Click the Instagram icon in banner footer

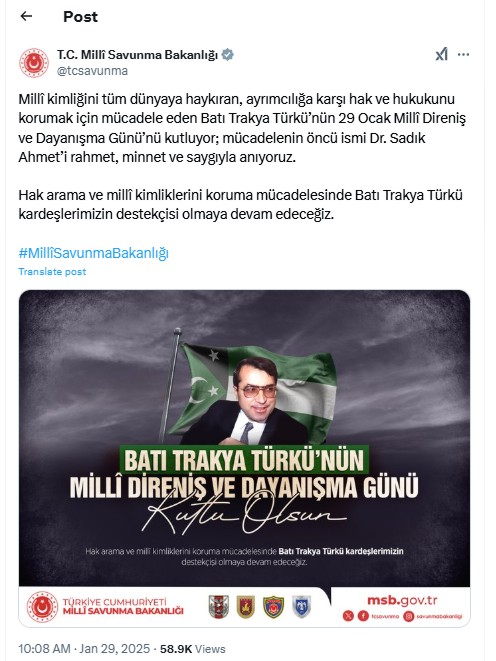(x=408, y=616)
